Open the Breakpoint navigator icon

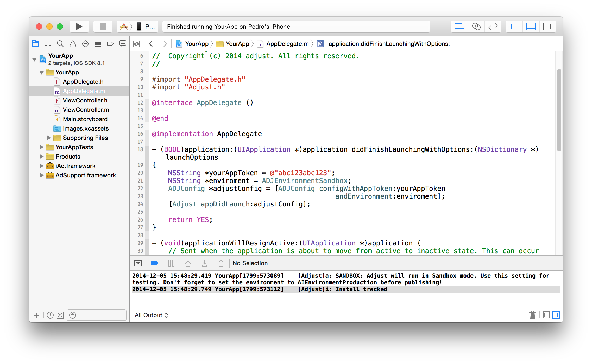tap(110, 44)
